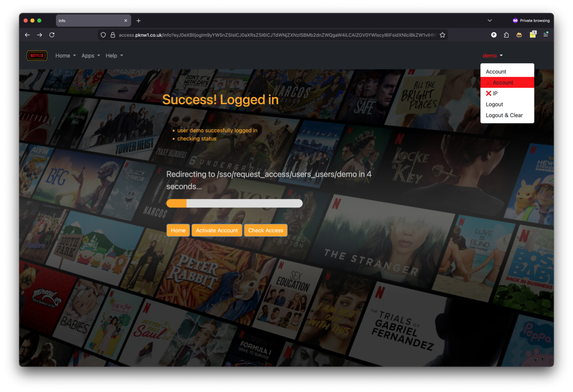Click the purple Private browsing mask icon

click(515, 20)
